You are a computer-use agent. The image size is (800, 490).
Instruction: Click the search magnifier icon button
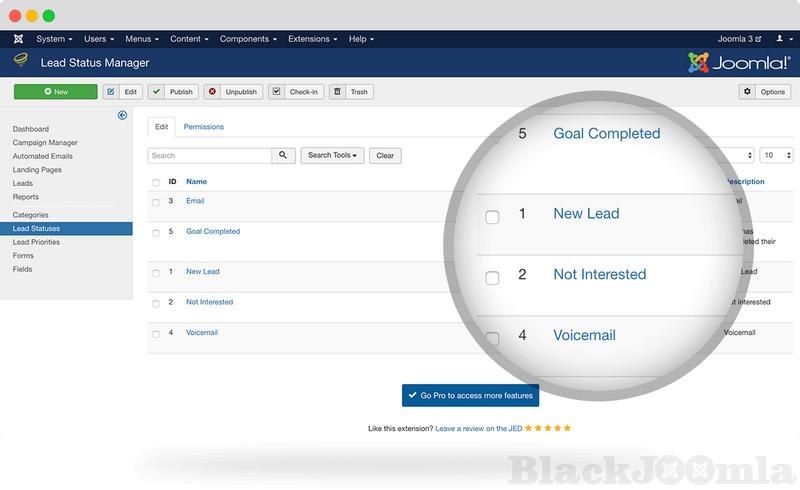284,155
